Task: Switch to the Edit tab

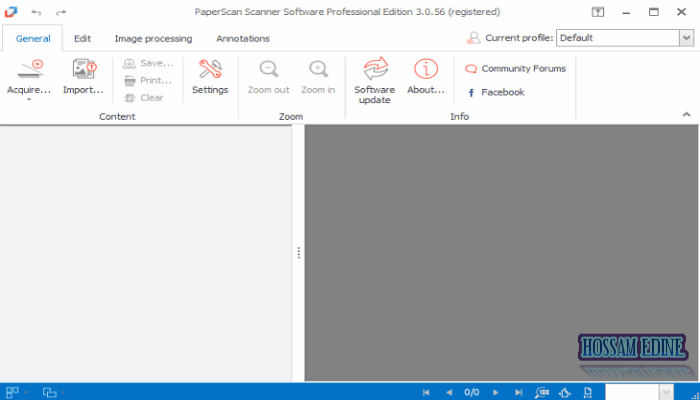Action: coord(83,39)
